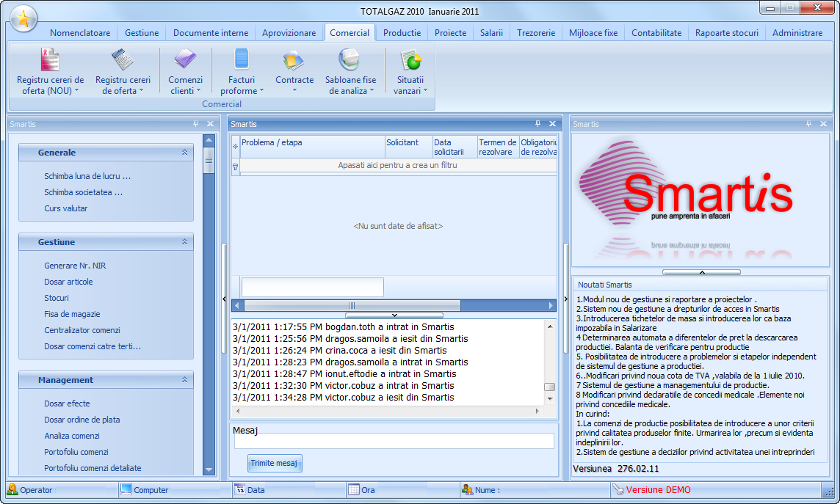Open the Dosar articole link
Image resolution: width=840 pixels, height=504 pixels.
click(x=68, y=282)
